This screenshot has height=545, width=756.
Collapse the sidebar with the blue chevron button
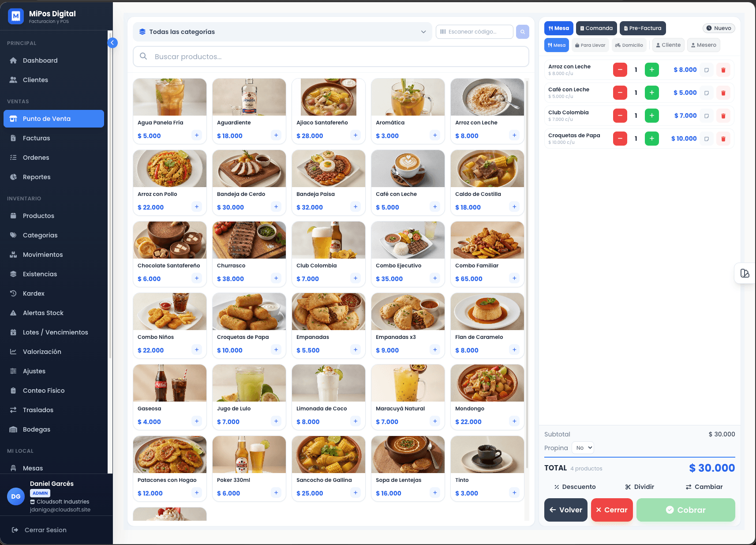tap(112, 43)
